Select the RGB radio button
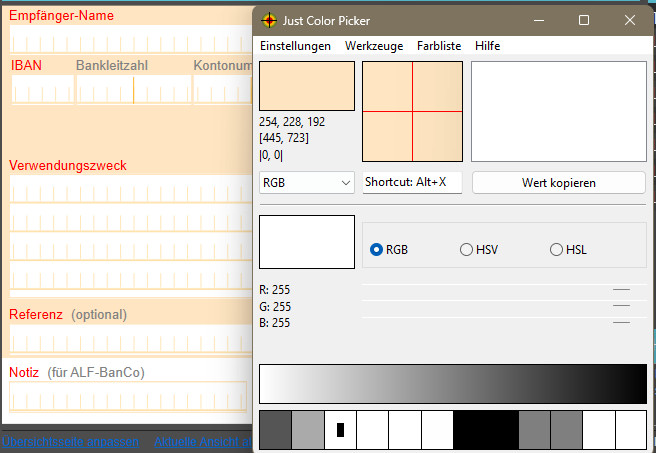 point(377,250)
